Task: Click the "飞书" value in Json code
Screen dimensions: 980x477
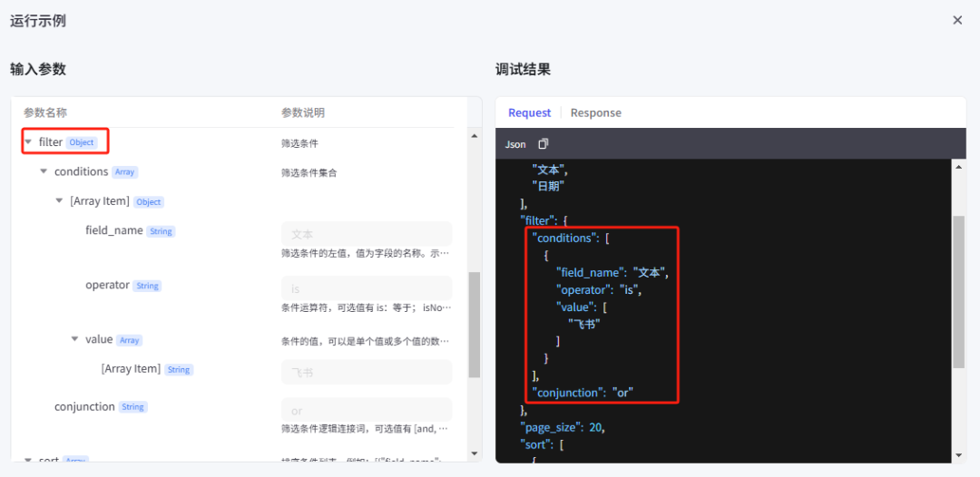Action: [583, 324]
